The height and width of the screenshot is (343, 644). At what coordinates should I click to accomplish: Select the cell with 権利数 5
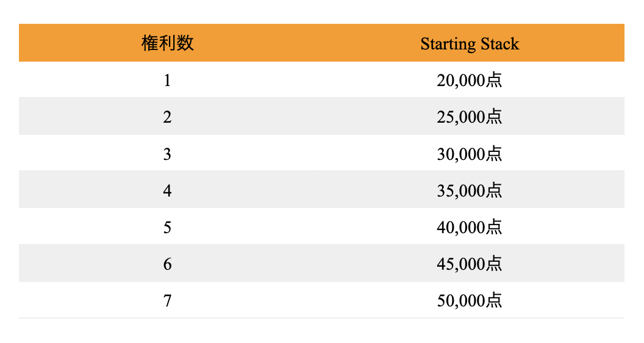click(x=167, y=227)
